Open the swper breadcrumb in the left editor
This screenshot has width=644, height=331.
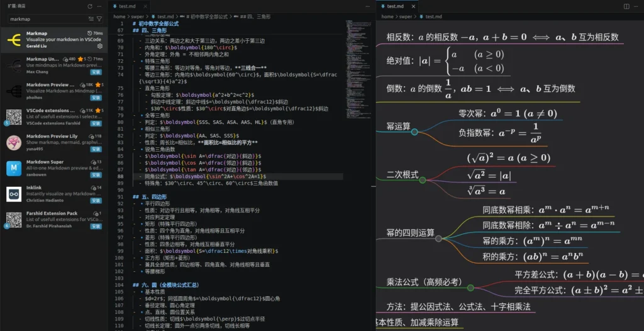tap(138, 16)
